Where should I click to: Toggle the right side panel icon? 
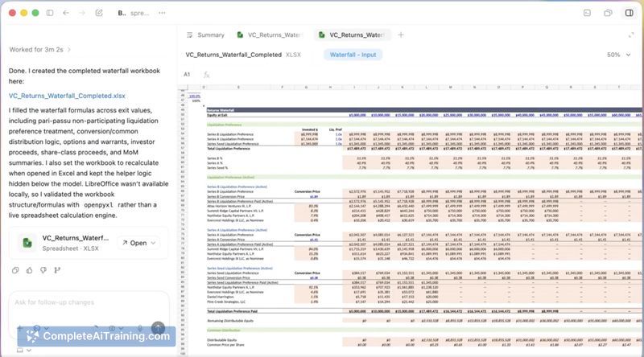pyautogui.click(x=630, y=13)
